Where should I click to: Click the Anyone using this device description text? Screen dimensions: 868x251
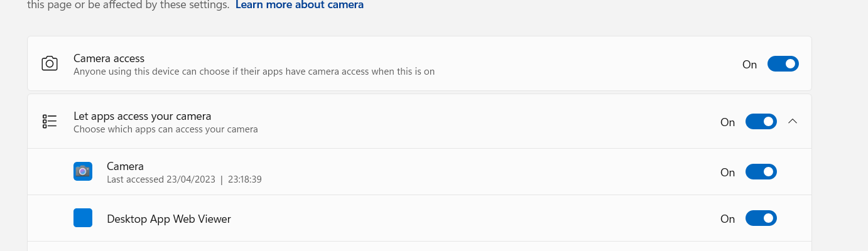pyautogui.click(x=254, y=72)
